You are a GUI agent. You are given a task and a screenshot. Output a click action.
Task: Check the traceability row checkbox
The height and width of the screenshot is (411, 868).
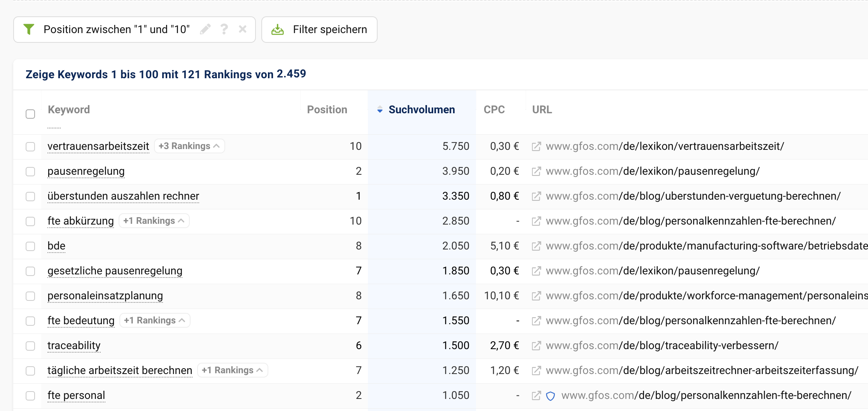pos(30,346)
